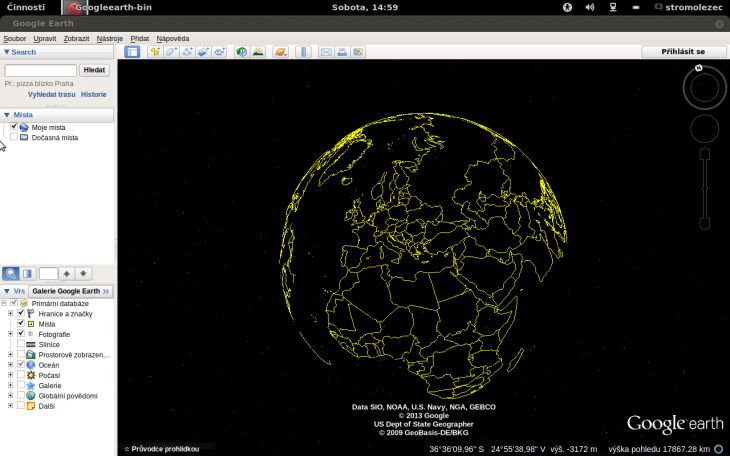Open Galerie Google Earth button
Screen dimensions: 730x456
tap(71, 291)
